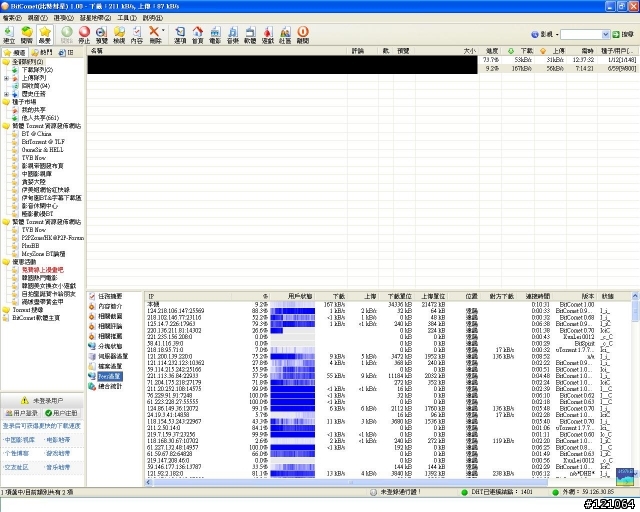
Task: Expand the 歷史任務 history tree node
Action: pos(6,94)
